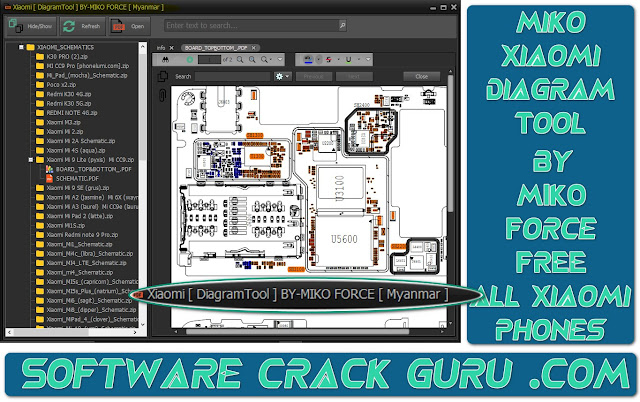Screen dimensions: 640x402
Task: Click the page number field
Action: tap(209, 60)
